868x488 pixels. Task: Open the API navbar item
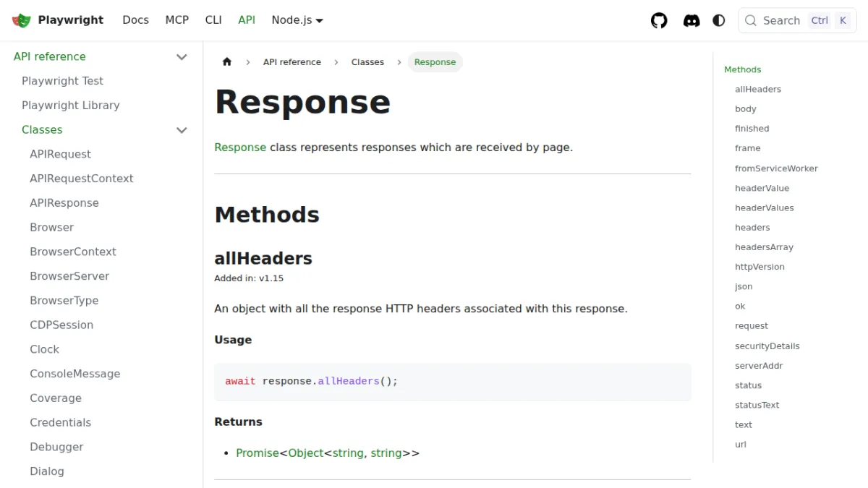coord(247,20)
